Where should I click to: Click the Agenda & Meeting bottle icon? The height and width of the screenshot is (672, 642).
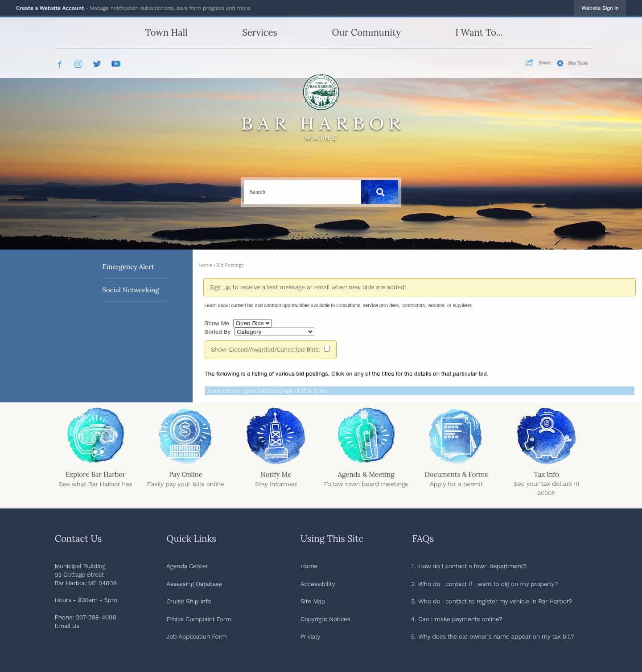(366, 435)
